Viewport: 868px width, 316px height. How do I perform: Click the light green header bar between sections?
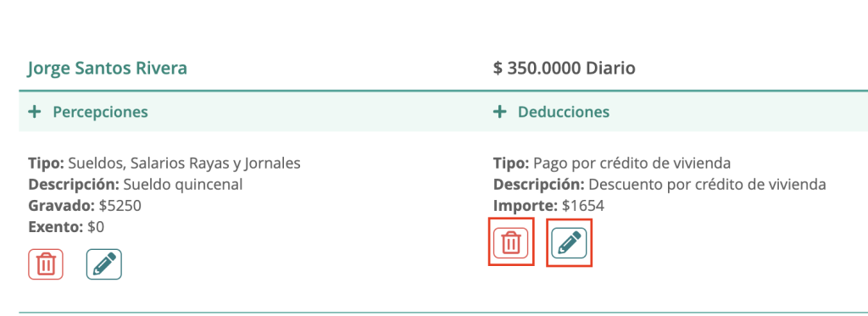(x=442, y=112)
